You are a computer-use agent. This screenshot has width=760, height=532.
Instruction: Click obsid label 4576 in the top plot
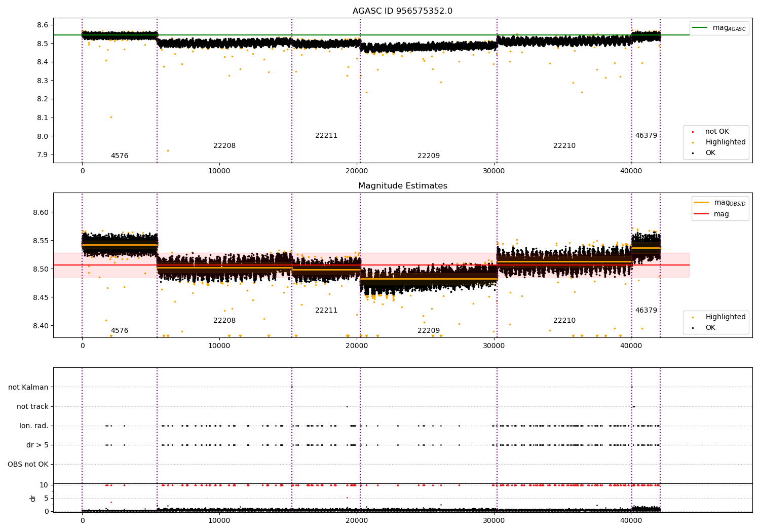coord(120,156)
